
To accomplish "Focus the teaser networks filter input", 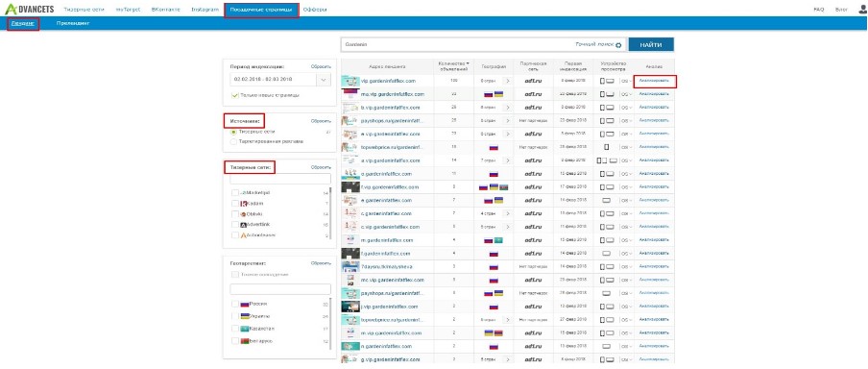I will (280, 179).
